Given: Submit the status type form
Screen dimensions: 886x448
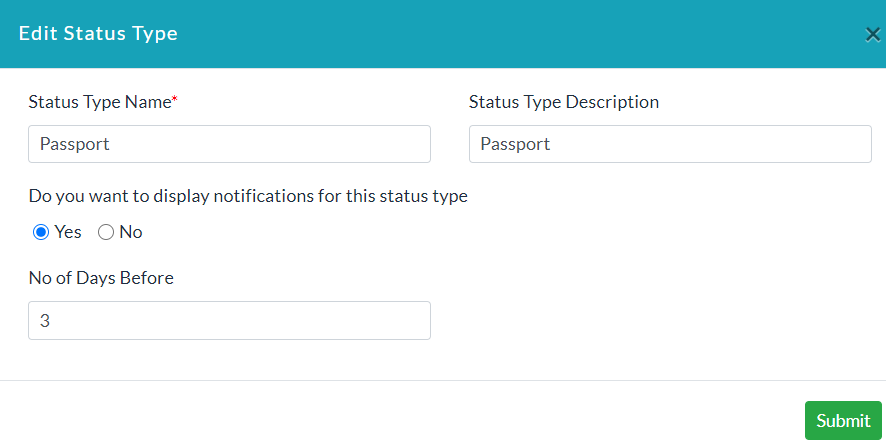Looking at the screenshot, I should [x=843, y=420].
